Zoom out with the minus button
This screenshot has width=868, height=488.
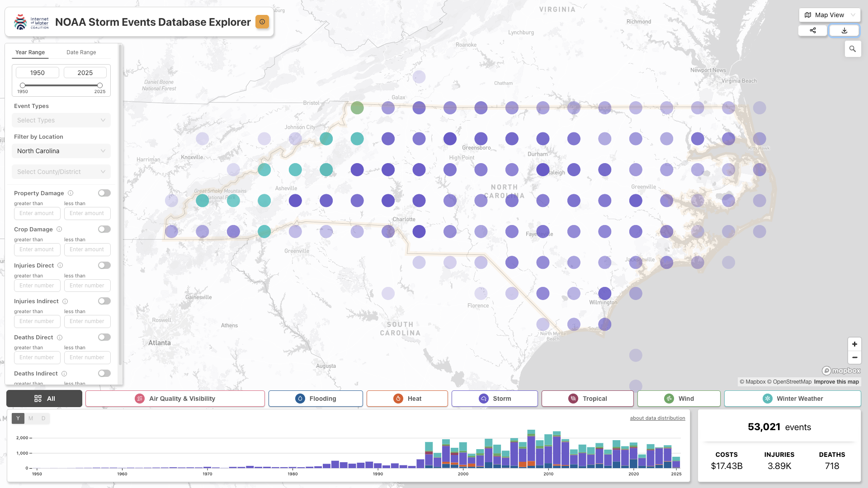click(854, 357)
